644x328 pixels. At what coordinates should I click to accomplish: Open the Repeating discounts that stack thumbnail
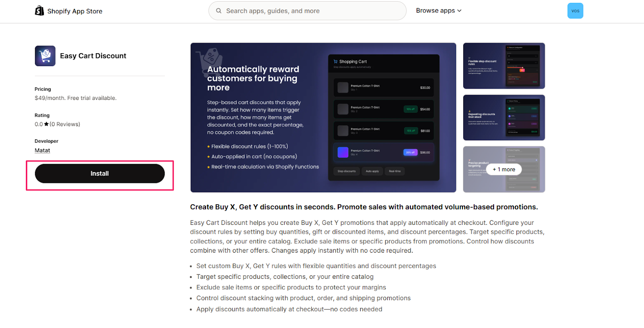504,117
